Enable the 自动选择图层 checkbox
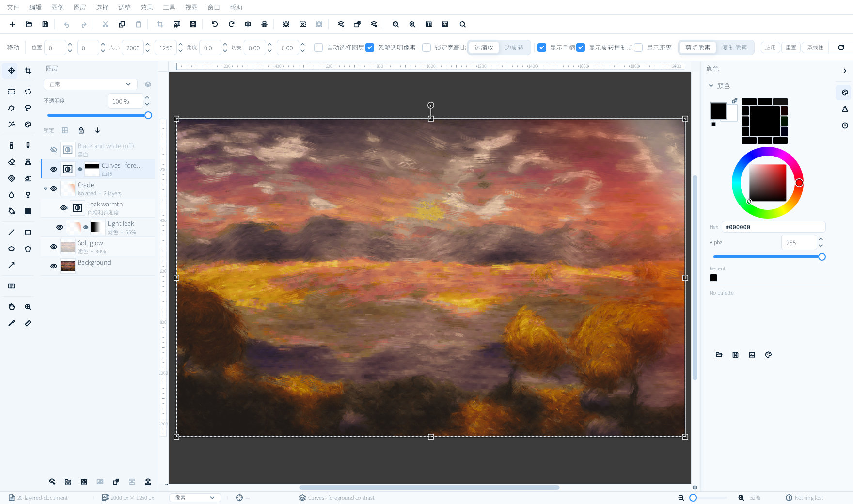This screenshot has width=853, height=504. coord(318,47)
